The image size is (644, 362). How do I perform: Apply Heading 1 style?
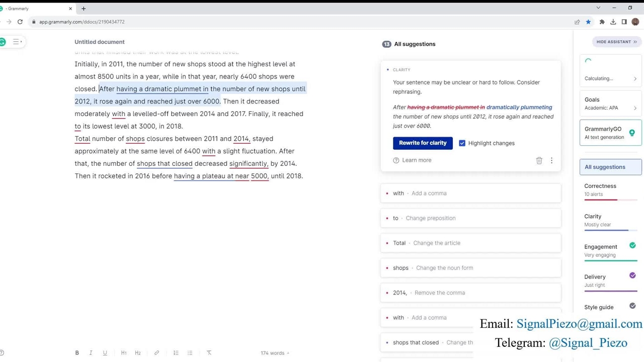tap(124, 353)
